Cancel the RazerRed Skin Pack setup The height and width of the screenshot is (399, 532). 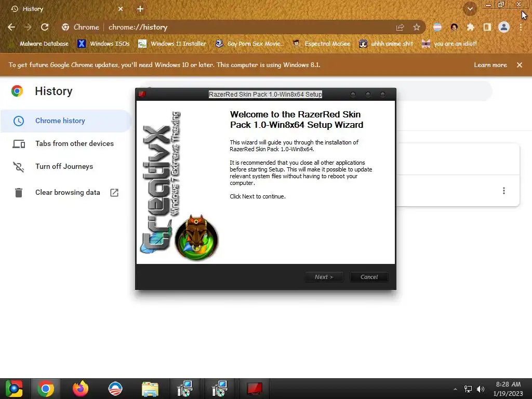369,277
